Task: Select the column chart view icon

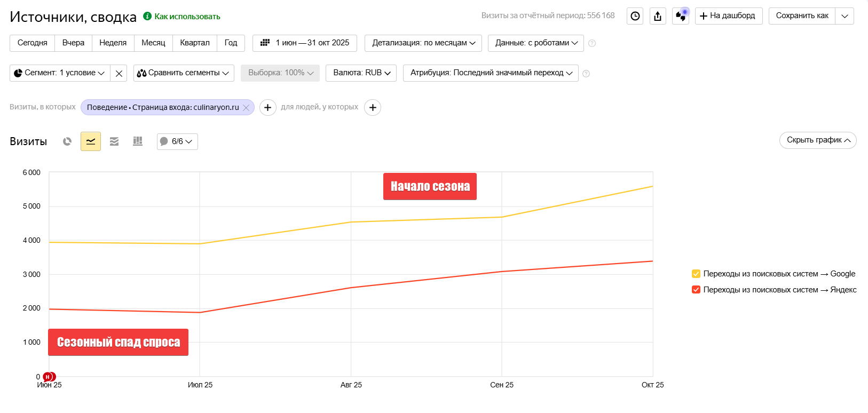Action: pos(138,141)
